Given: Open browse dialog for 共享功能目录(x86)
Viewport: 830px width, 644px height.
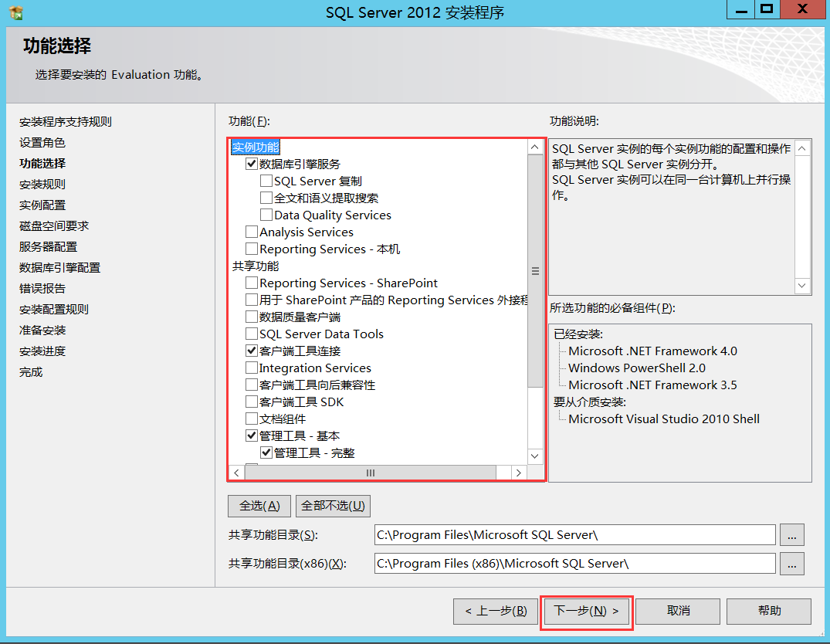Looking at the screenshot, I should (792, 563).
